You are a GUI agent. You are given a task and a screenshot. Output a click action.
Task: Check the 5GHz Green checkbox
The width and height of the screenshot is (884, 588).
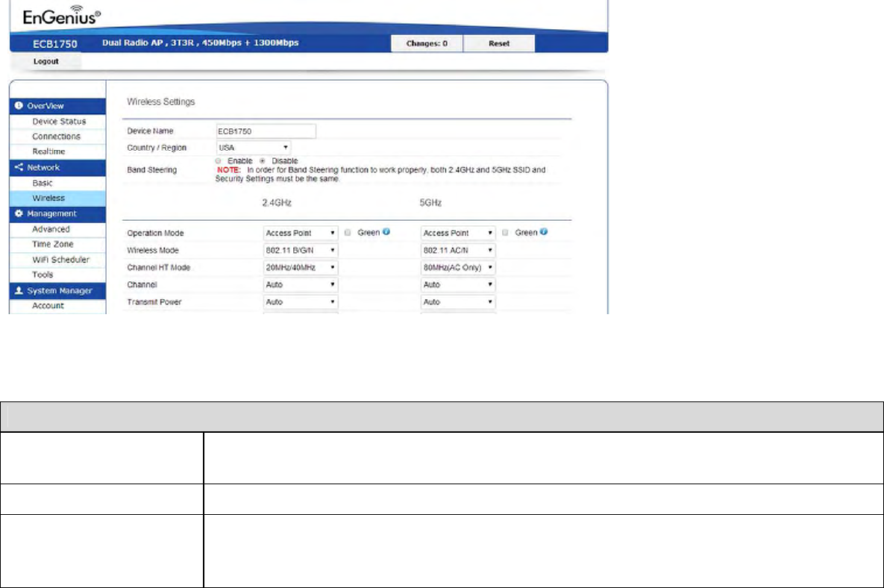(x=505, y=232)
